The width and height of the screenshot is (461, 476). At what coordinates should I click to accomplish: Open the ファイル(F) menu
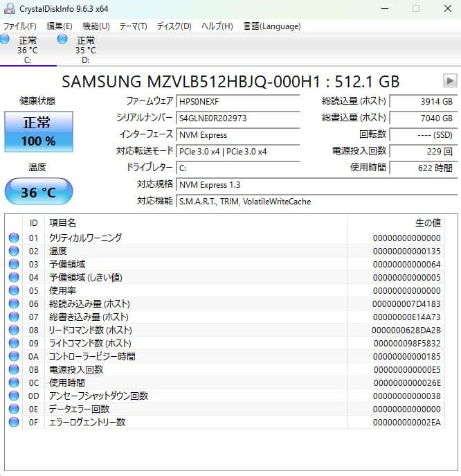(x=19, y=26)
